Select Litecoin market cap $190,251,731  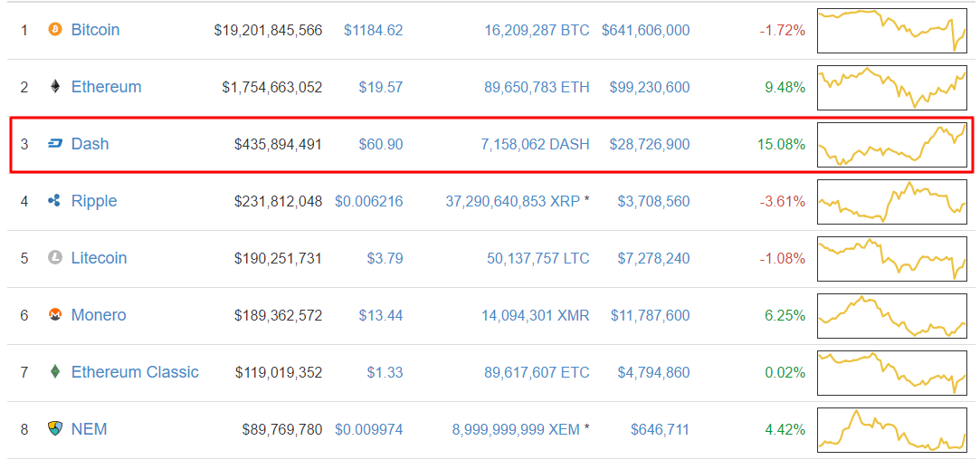[x=278, y=258]
